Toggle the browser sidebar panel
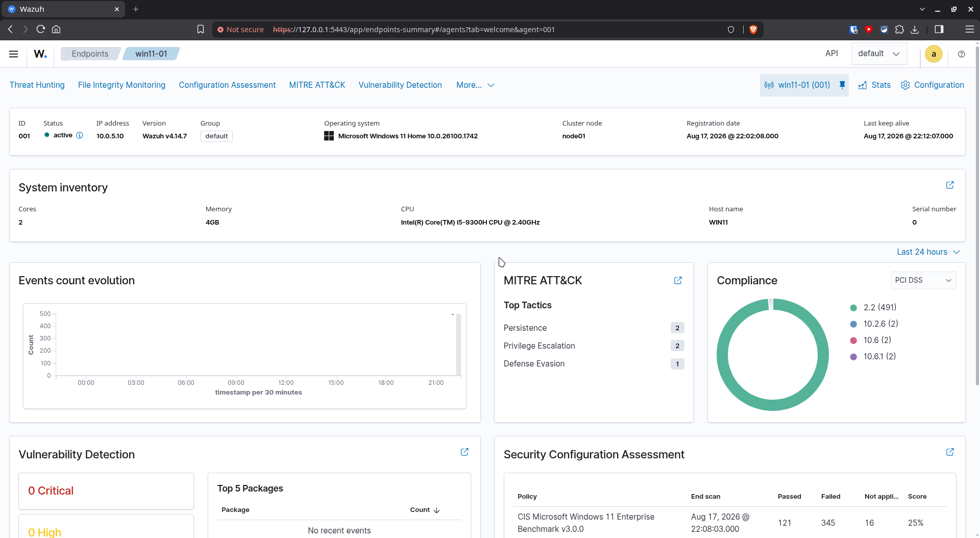The image size is (980, 538). click(x=939, y=30)
